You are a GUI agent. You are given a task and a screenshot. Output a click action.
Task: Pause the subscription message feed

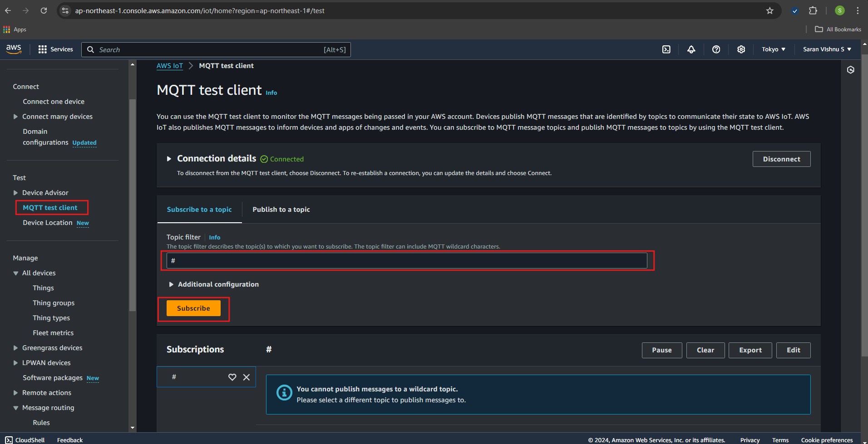tap(661, 350)
